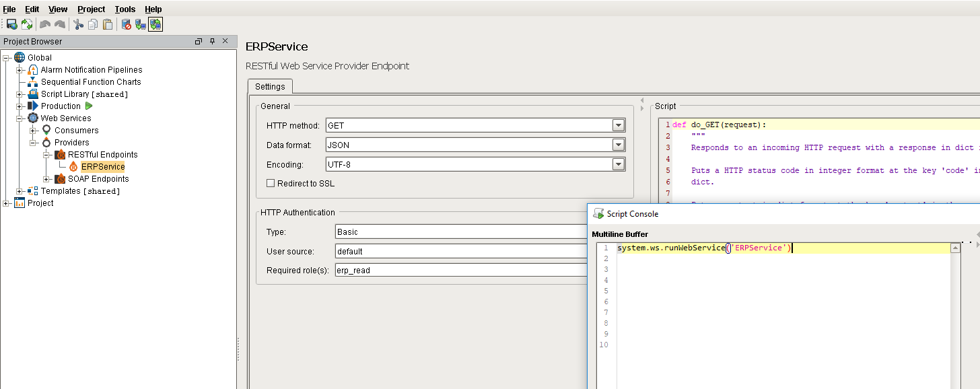The width and height of the screenshot is (980, 389).
Task: Click the Global globe icon
Action: 20,57
